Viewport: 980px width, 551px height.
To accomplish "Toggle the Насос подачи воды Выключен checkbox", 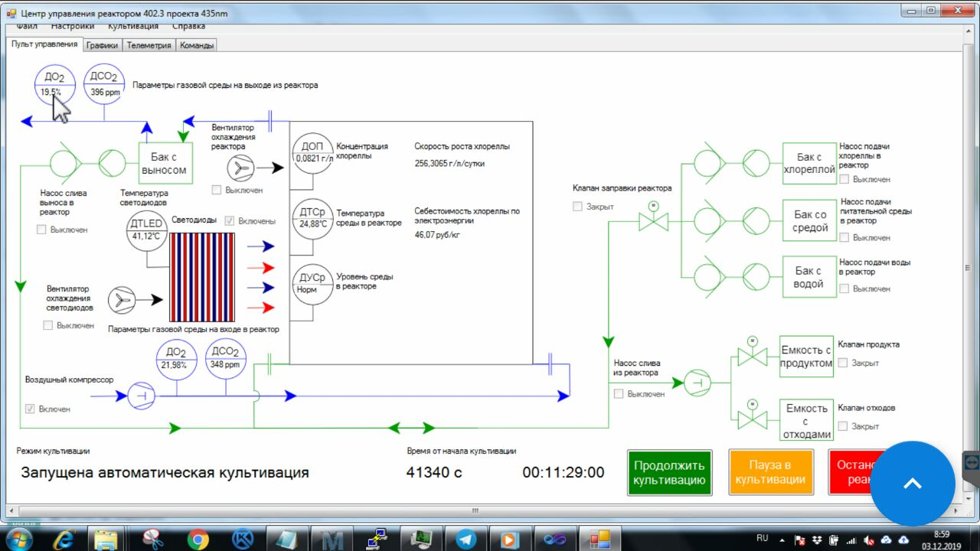I will point(844,289).
